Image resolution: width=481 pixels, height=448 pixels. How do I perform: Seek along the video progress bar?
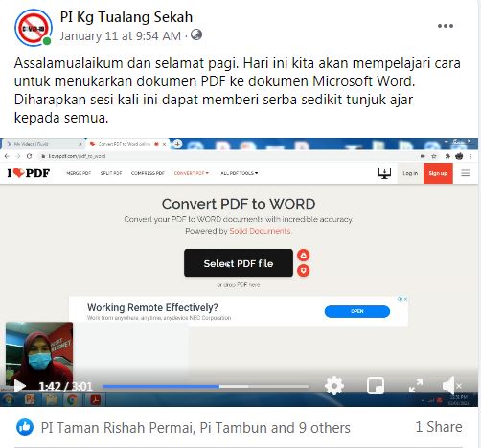pyautogui.click(x=205, y=386)
